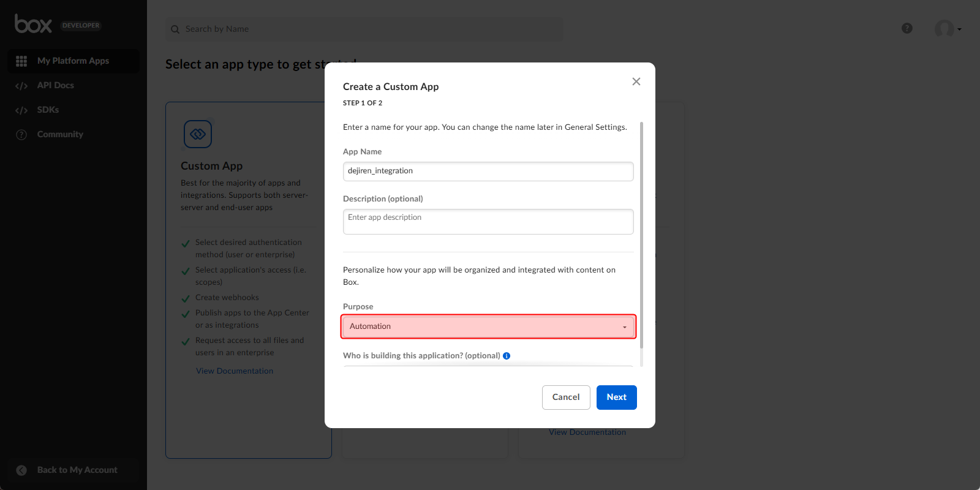Click the 'Create webhooks' feature text
The image size is (980, 490).
point(227,298)
